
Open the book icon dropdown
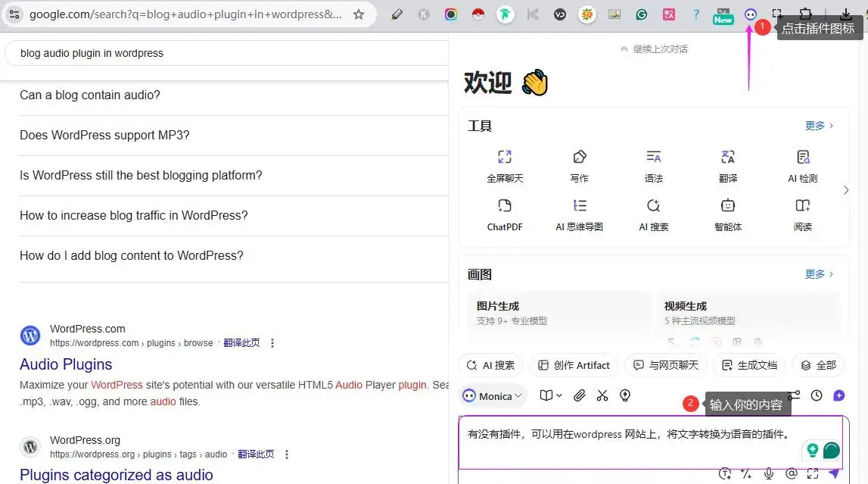551,395
